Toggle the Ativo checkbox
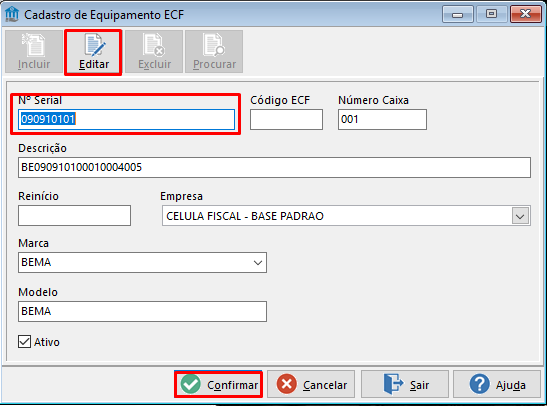547x406 pixels. point(24,342)
